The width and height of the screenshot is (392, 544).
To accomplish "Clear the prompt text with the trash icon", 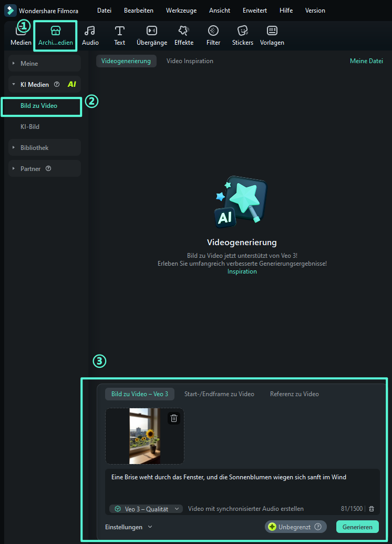I will click(372, 509).
